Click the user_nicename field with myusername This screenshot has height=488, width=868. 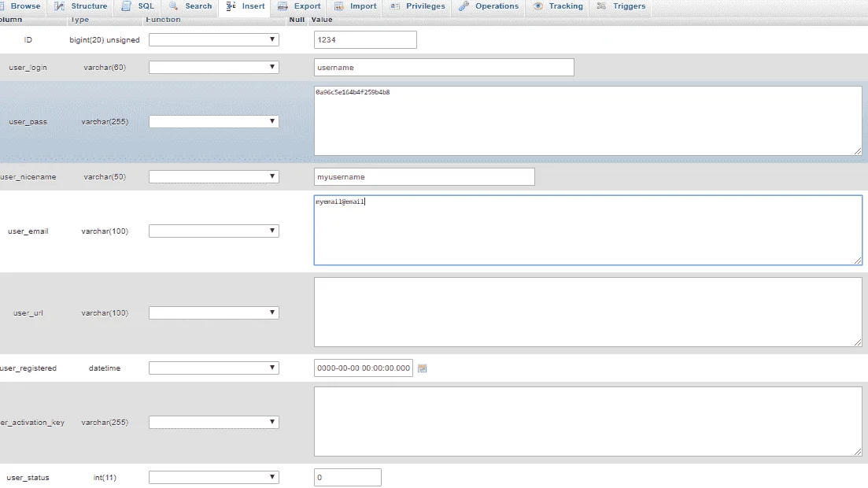[x=424, y=176]
